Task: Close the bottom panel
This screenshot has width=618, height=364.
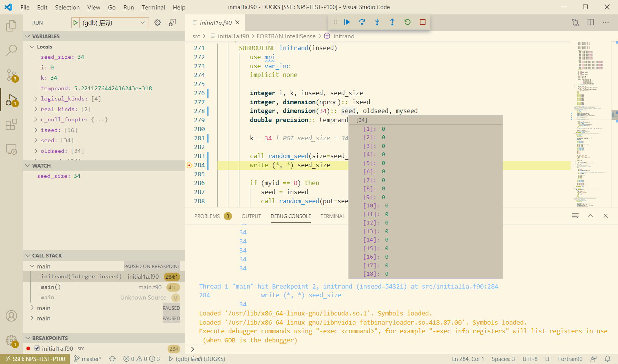Action: 606,216
